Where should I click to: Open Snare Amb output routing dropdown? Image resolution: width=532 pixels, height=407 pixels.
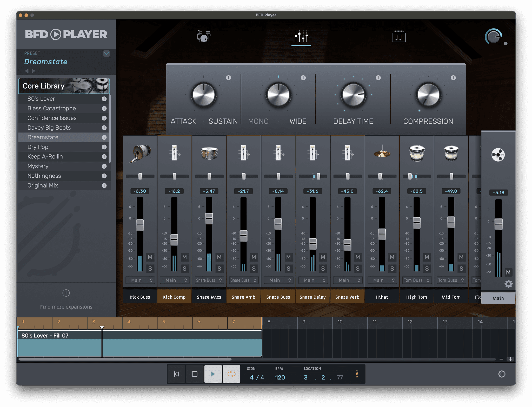click(x=243, y=280)
